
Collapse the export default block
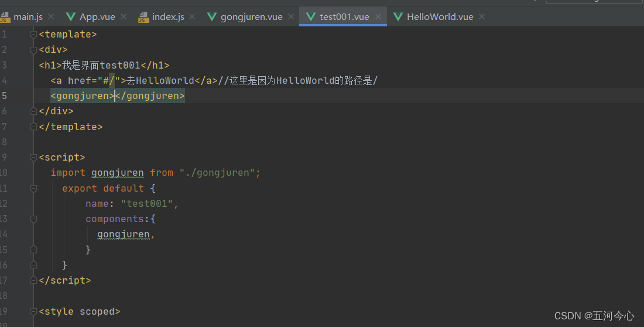point(34,188)
